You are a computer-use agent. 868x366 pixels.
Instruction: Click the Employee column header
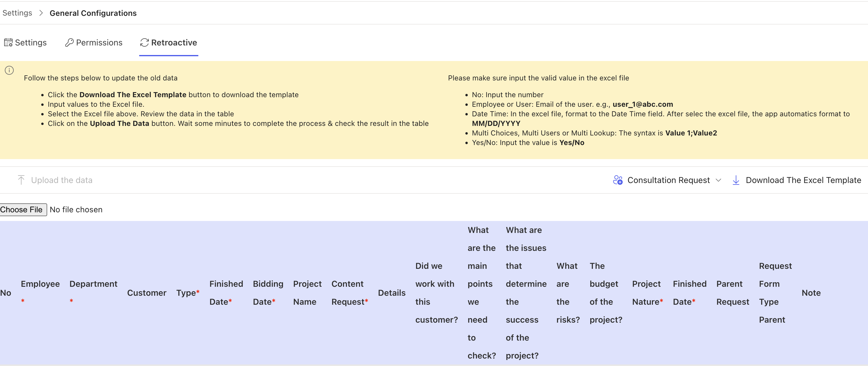tap(40, 284)
